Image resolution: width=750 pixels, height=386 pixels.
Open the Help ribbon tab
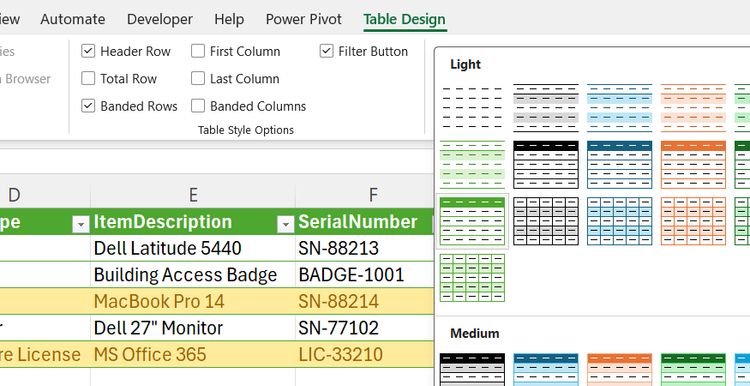(229, 19)
